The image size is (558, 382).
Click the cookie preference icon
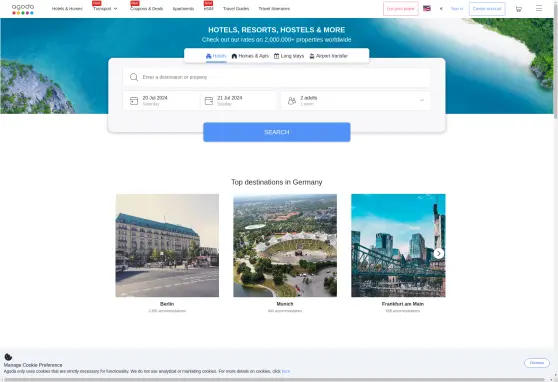[x=8, y=357]
